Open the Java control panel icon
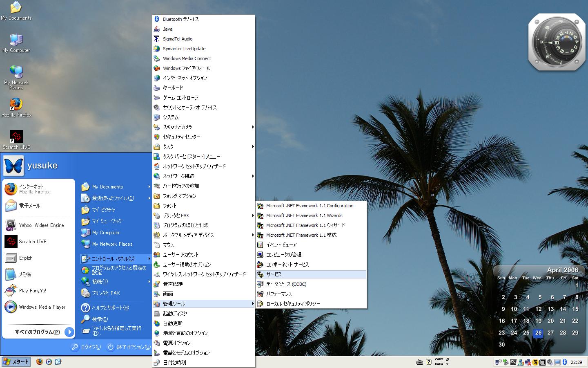Screen dimensions: 588x368 [x=156, y=29]
